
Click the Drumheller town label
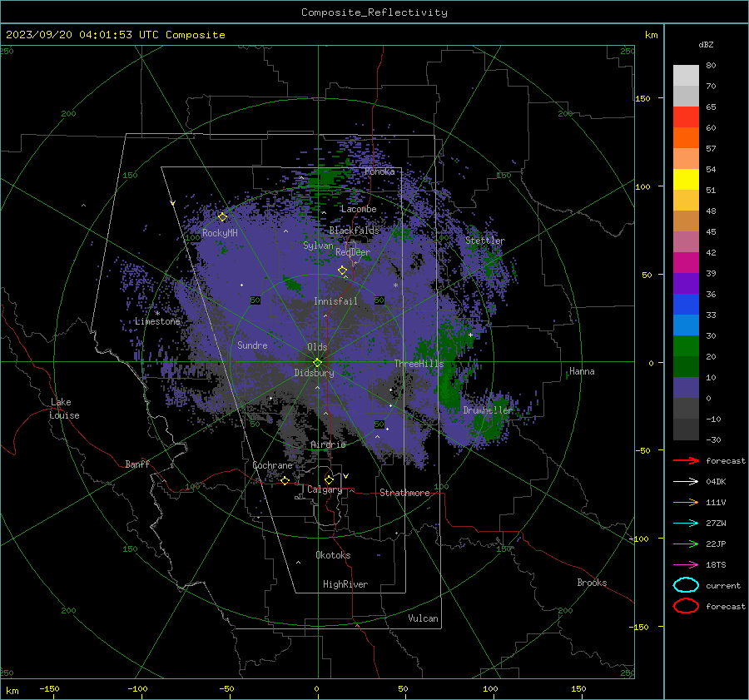[x=487, y=410]
